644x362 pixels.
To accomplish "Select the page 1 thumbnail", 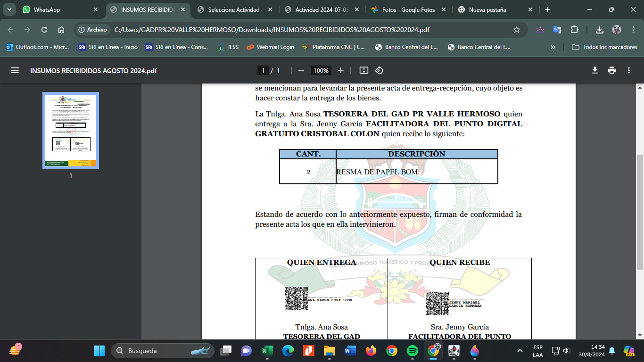I will 71,131.
